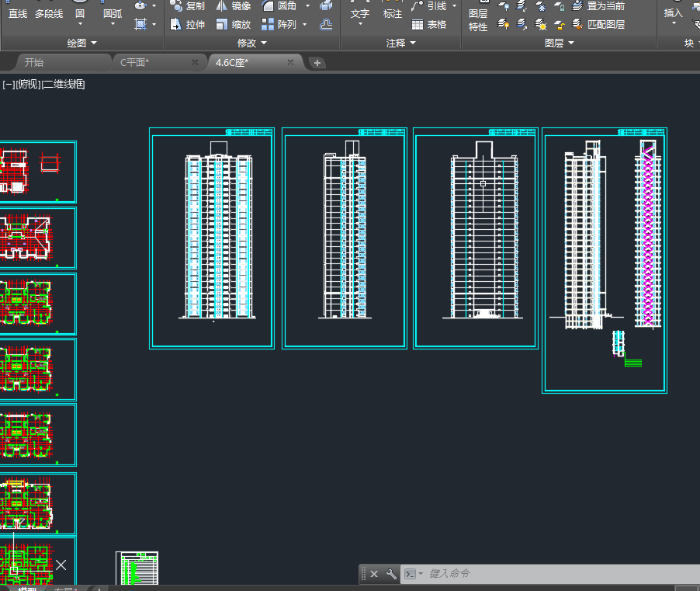
Task: Click the visual style 二维线框 label
Action: (x=64, y=85)
